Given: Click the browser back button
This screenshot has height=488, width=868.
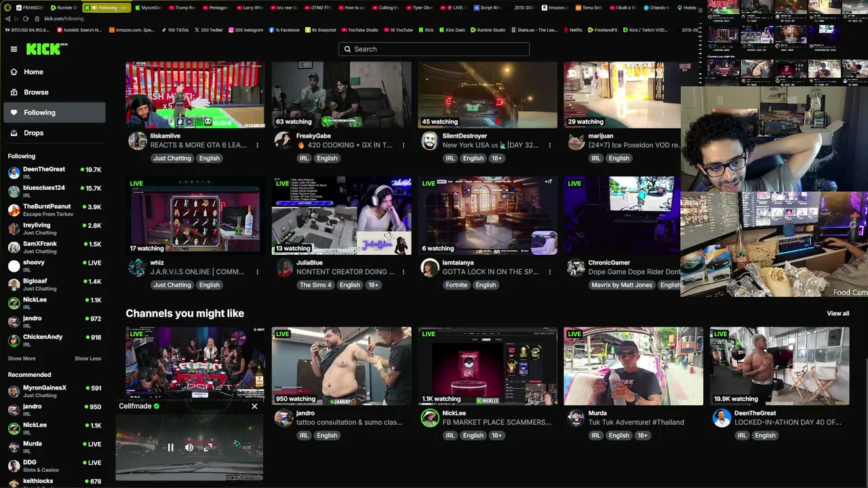Looking at the screenshot, I should point(7,18).
